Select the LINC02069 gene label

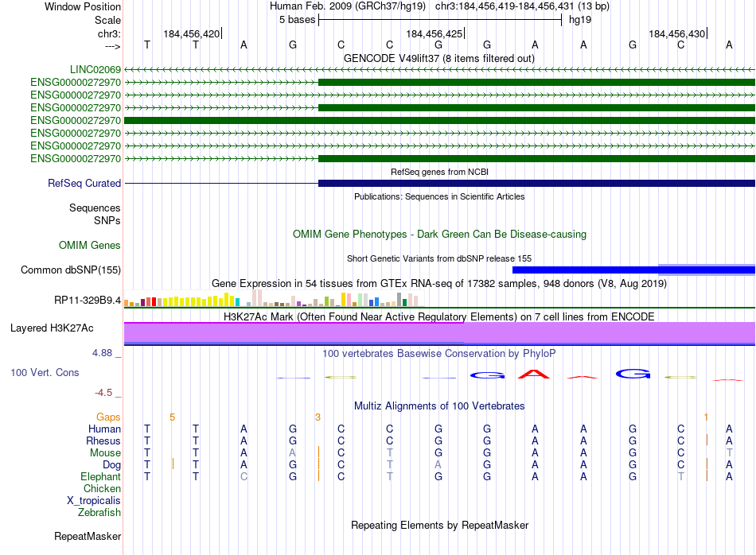(x=95, y=69)
